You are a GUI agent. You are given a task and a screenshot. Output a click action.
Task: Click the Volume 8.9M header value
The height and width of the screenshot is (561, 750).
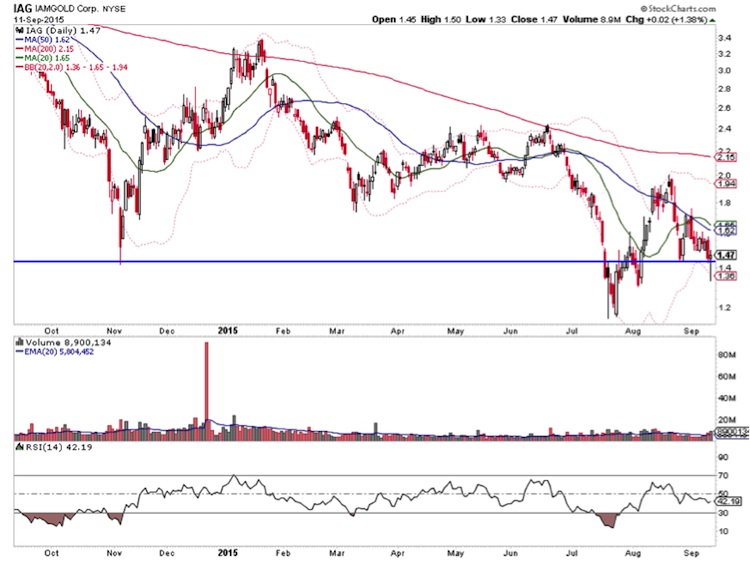click(x=592, y=20)
